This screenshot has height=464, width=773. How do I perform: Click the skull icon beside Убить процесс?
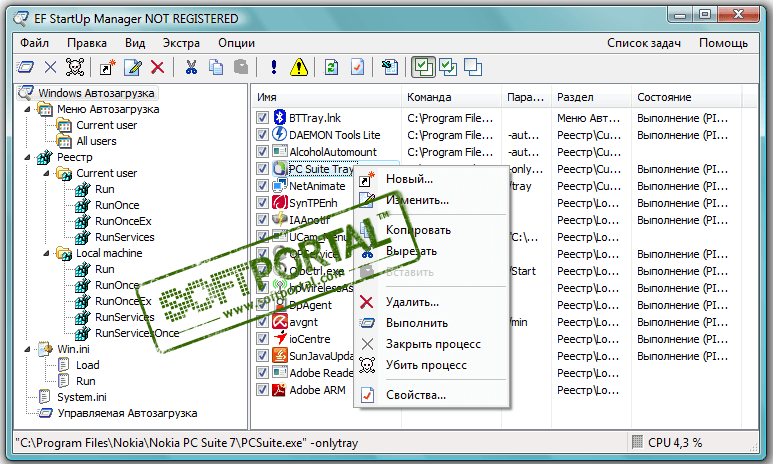tap(367, 365)
